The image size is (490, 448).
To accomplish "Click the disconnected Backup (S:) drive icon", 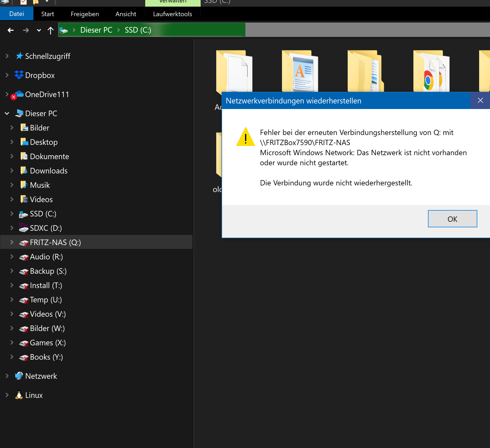I will (24, 271).
